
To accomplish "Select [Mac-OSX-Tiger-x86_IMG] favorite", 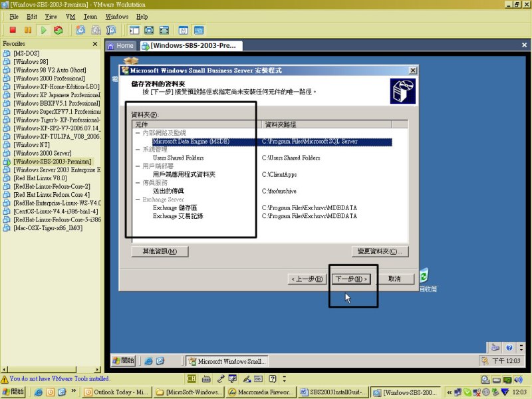I will (x=47, y=228).
